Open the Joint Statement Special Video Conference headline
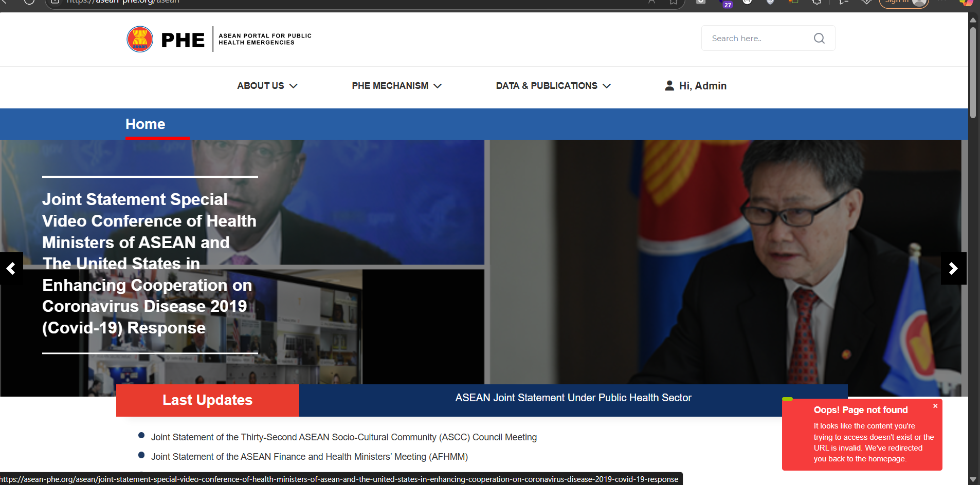980x485 pixels. (x=149, y=264)
